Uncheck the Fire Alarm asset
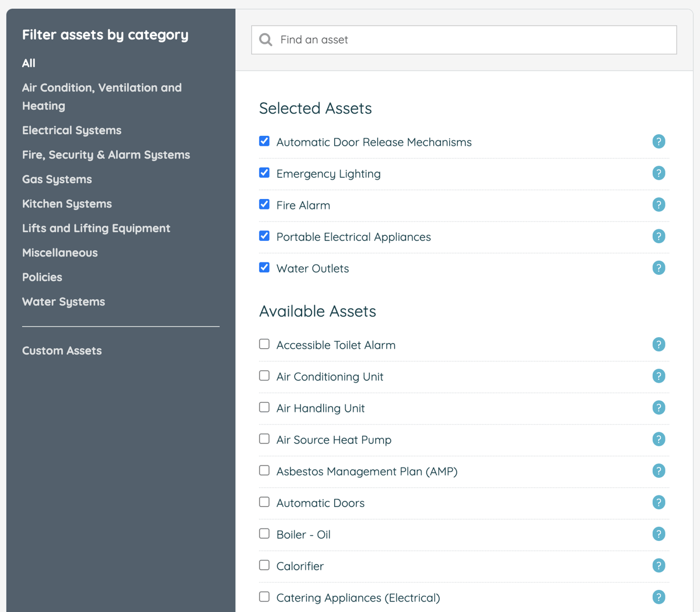 click(264, 204)
